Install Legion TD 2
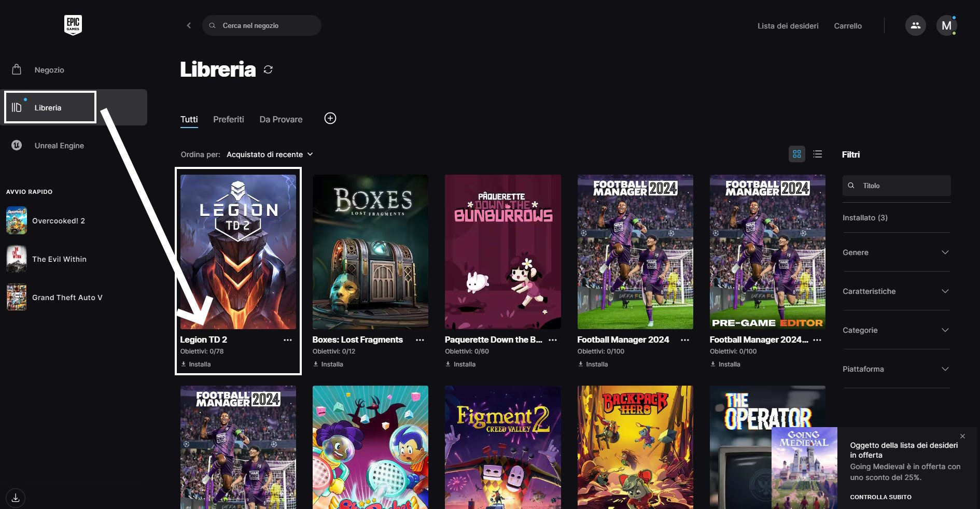Image resolution: width=980 pixels, height=509 pixels. 196,364
